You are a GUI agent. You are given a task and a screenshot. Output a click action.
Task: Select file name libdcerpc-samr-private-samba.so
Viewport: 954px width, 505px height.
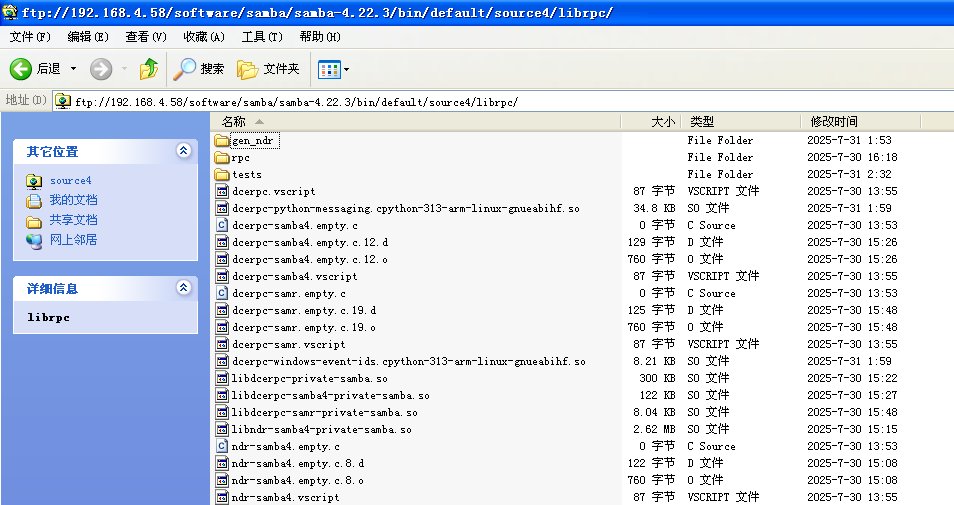click(325, 413)
